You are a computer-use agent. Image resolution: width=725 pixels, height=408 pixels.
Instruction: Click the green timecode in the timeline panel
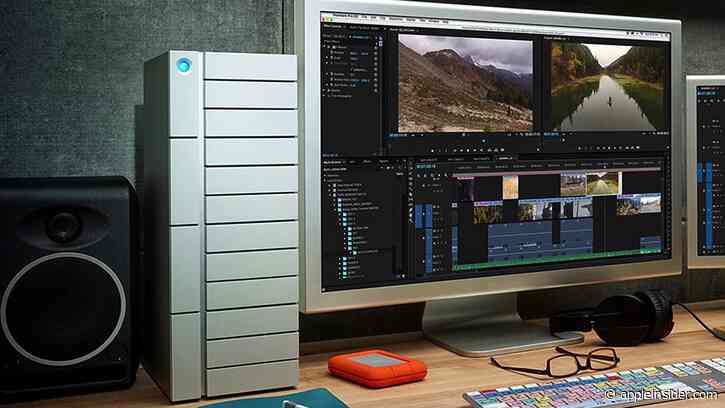tap(425, 166)
